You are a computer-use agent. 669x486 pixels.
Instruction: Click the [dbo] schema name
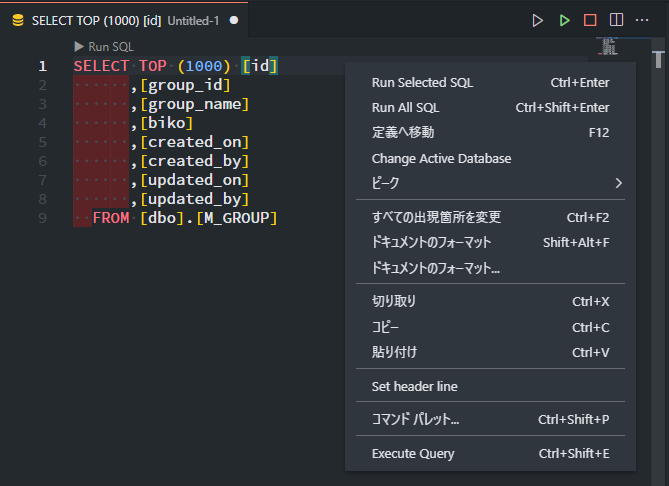(162, 218)
